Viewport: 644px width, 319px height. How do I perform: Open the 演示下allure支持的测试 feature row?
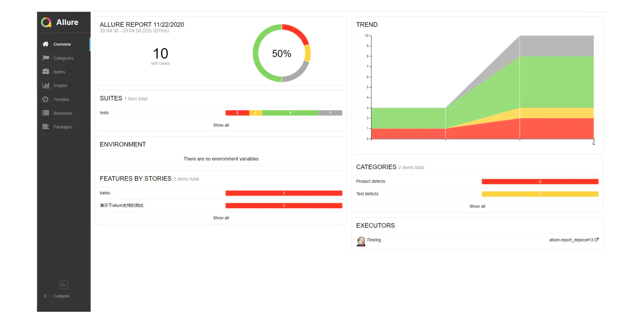click(x=221, y=206)
